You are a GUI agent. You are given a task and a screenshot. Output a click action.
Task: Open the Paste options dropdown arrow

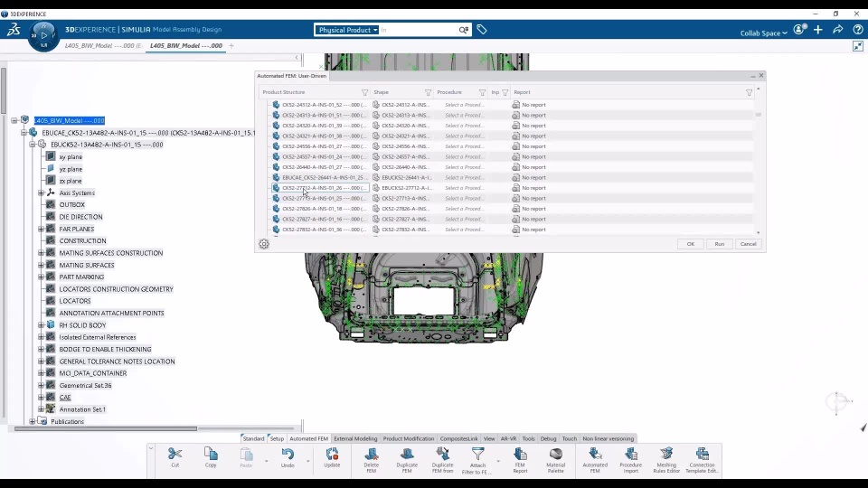pyautogui.click(x=266, y=461)
